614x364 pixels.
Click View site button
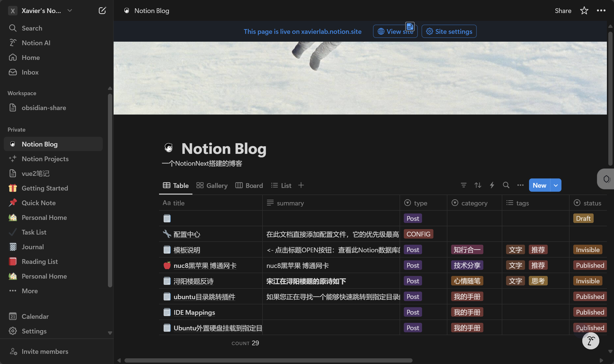point(395,31)
